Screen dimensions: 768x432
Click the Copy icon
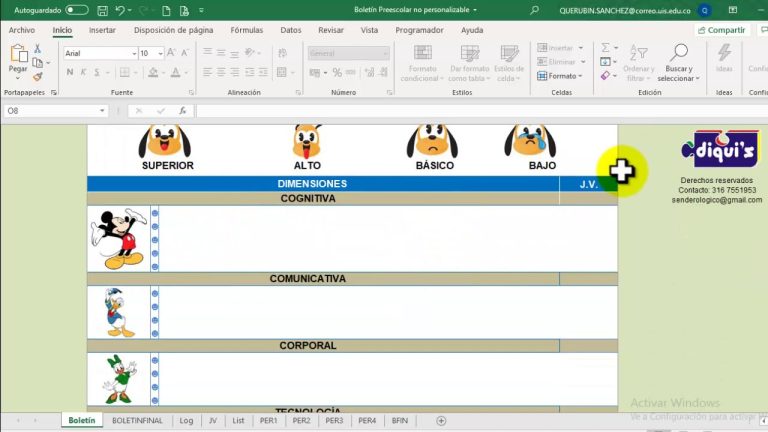tap(37, 62)
